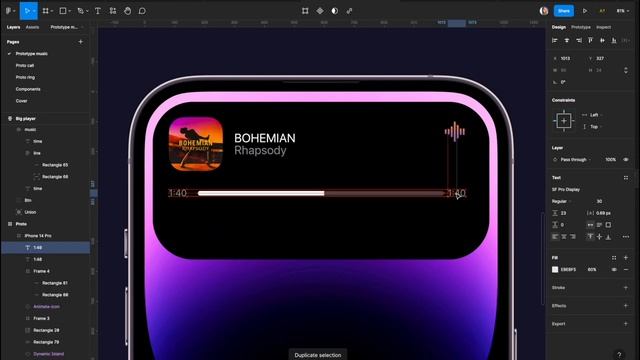640x360 pixels.
Task: Click the white progress bar on canvas
Action: (x=261, y=193)
